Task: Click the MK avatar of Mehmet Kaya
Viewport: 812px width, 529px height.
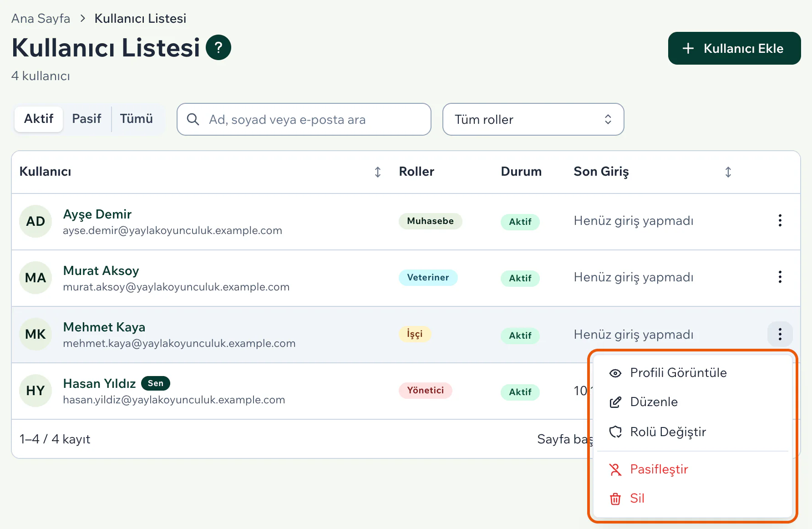Action: (36, 334)
